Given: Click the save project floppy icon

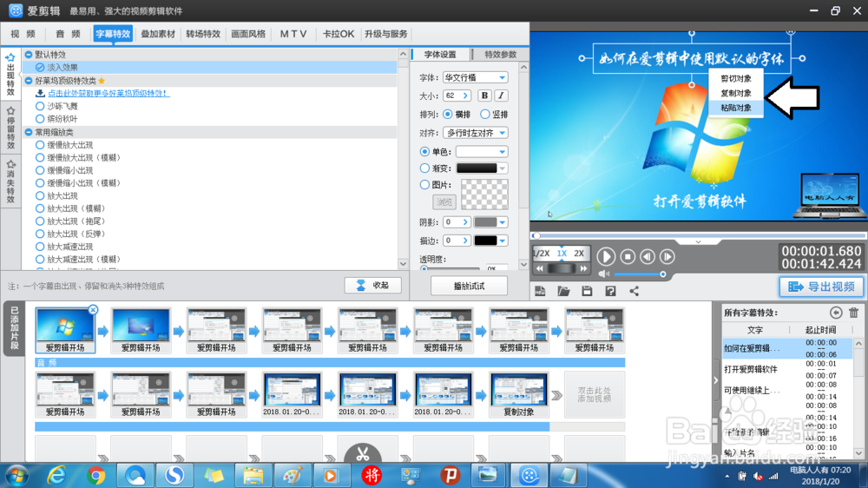Looking at the screenshot, I should click(x=587, y=291).
